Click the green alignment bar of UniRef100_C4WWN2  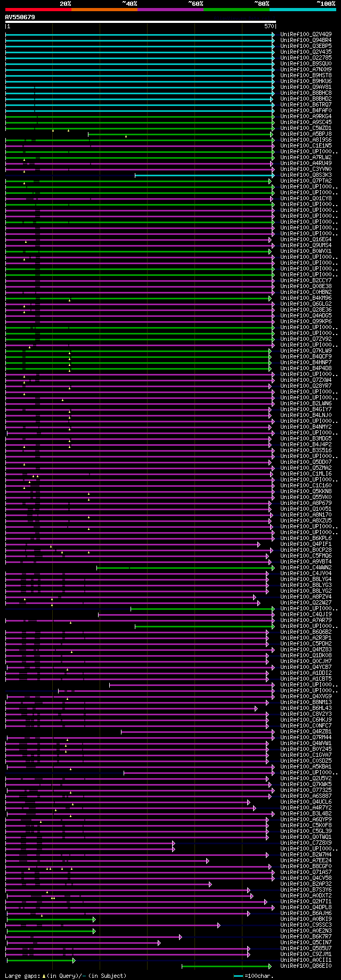pos(185,567)
